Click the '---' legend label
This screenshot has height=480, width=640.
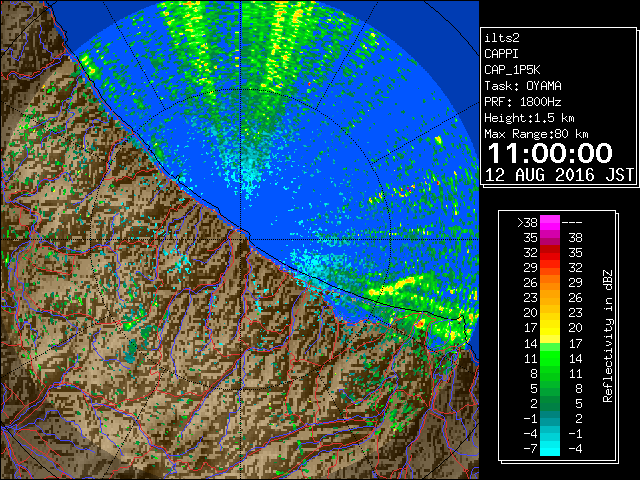pyautogui.click(x=572, y=223)
